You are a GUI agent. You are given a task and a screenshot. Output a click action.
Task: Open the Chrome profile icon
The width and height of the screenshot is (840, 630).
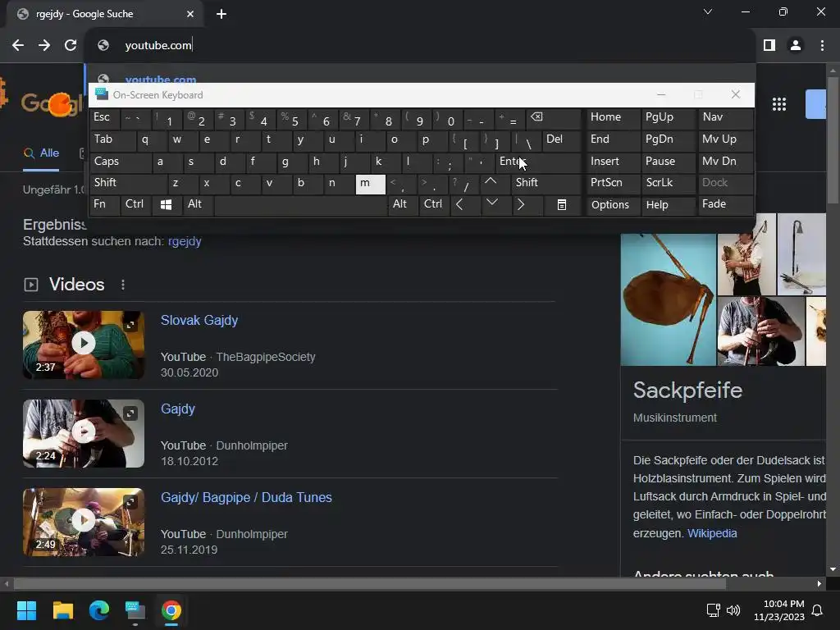click(796, 46)
